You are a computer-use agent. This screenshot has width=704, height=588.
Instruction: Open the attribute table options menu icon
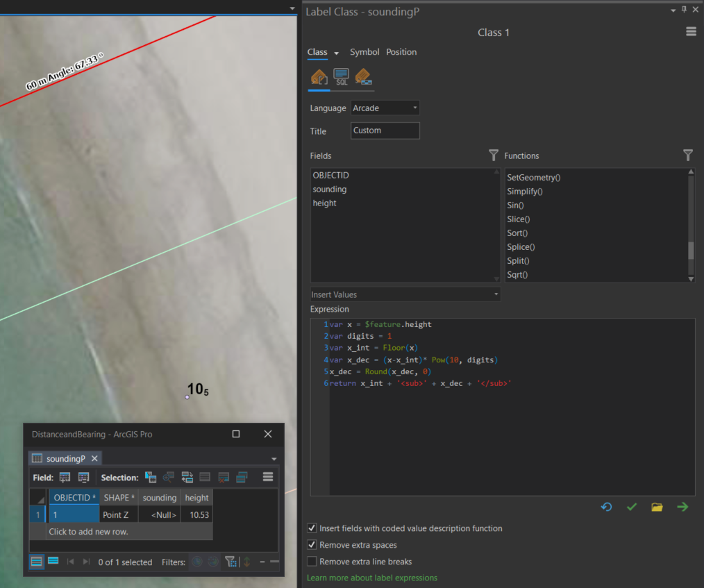tap(268, 477)
